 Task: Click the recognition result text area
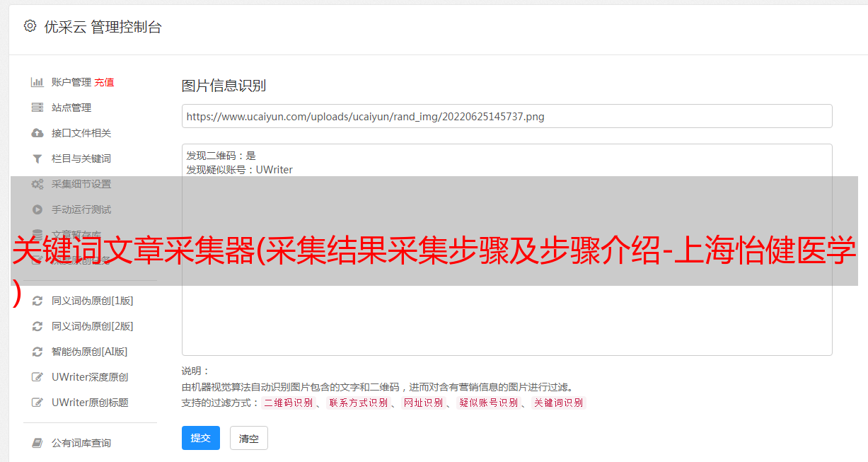pyautogui.click(x=507, y=250)
